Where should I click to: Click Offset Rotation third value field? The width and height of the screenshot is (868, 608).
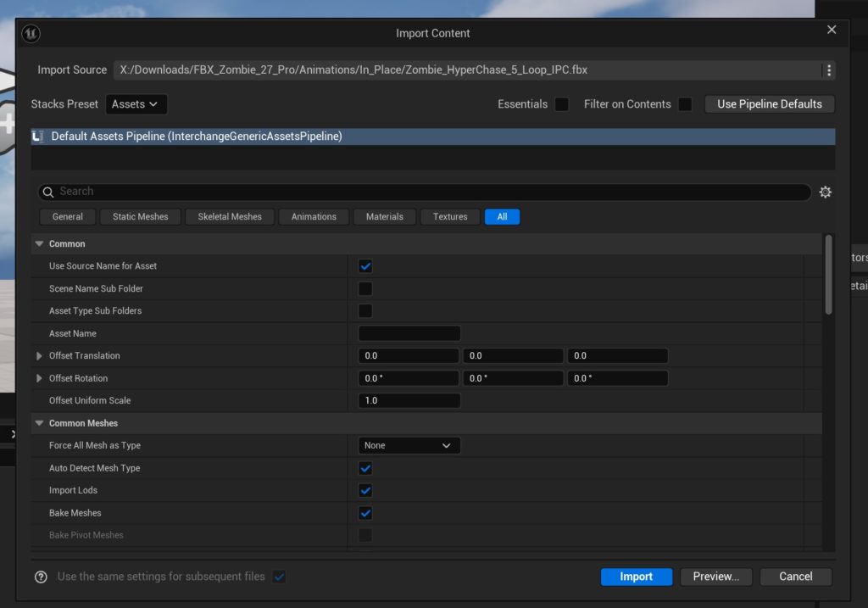tap(618, 378)
